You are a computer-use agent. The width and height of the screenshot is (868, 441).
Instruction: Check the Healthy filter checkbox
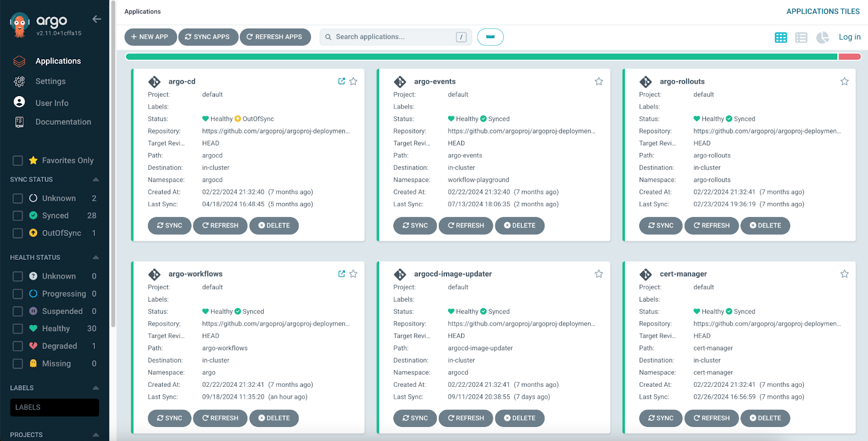coord(18,329)
